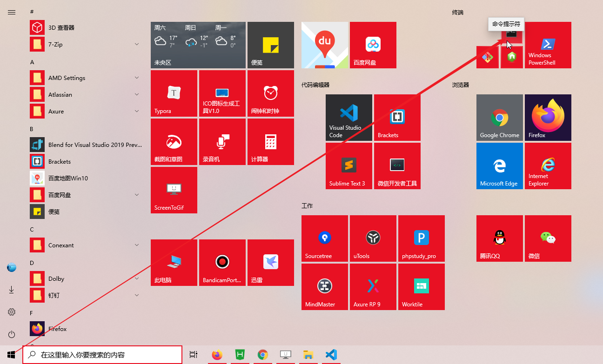Image resolution: width=603 pixels, height=364 pixels.
Task: Open the 截图和草图 tile
Action: (x=174, y=142)
